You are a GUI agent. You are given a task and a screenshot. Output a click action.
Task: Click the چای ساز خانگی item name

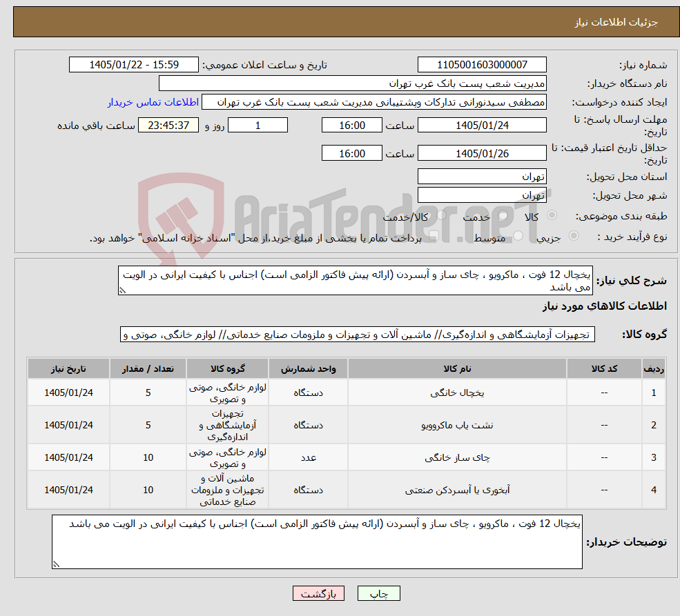457,457
